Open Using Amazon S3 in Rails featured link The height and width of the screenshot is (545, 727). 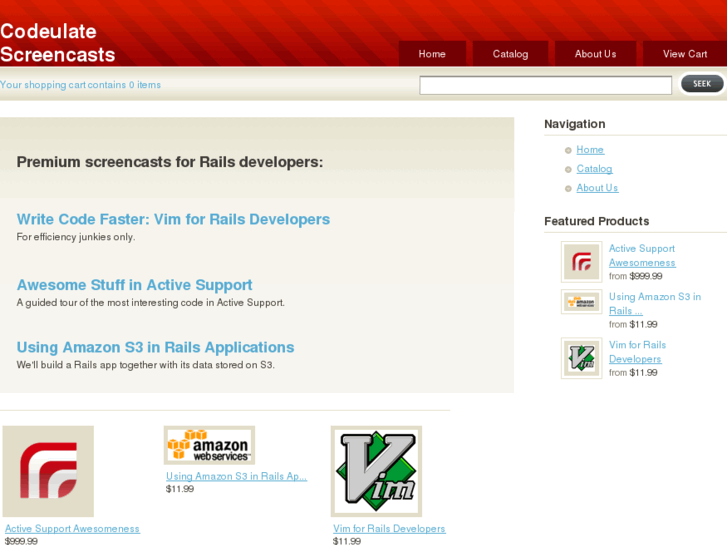point(655,304)
